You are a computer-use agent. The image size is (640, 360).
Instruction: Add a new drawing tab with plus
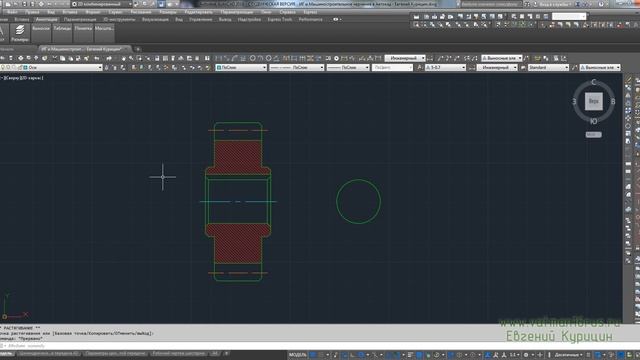point(138,49)
